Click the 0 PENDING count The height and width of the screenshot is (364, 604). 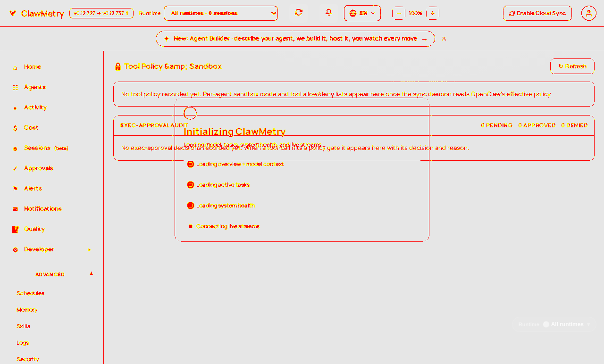(497, 125)
